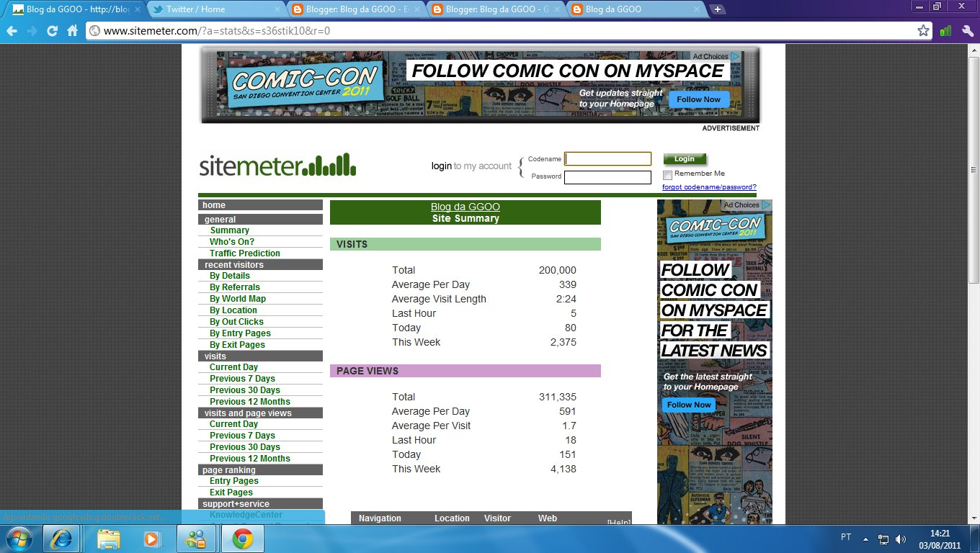Click the VISITS section header
The width and height of the screenshot is (980, 553).
coord(465,244)
